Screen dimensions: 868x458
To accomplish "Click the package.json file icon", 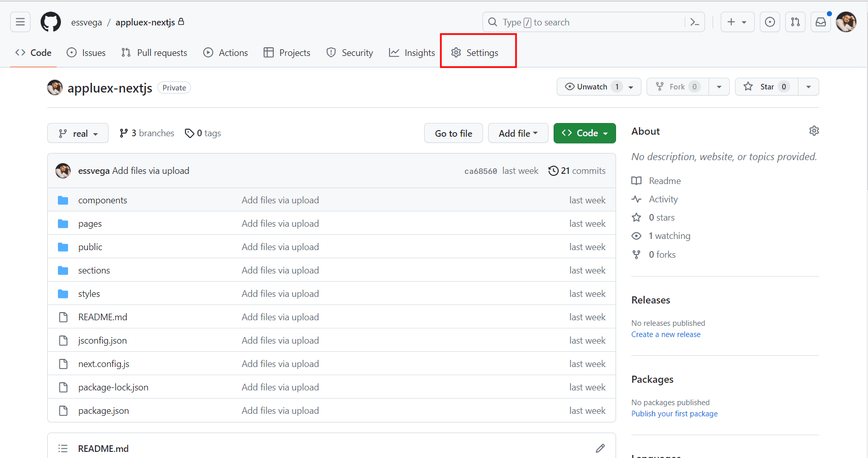I will pos(63,411).
